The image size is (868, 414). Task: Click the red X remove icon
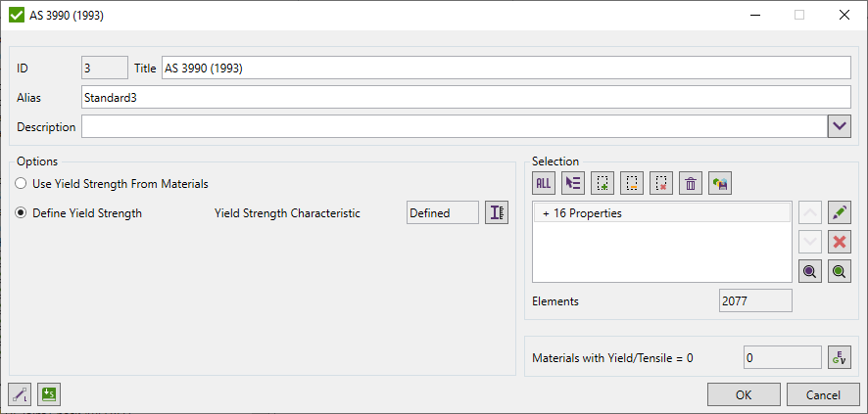pyautogui.click(x=838, y=242)
